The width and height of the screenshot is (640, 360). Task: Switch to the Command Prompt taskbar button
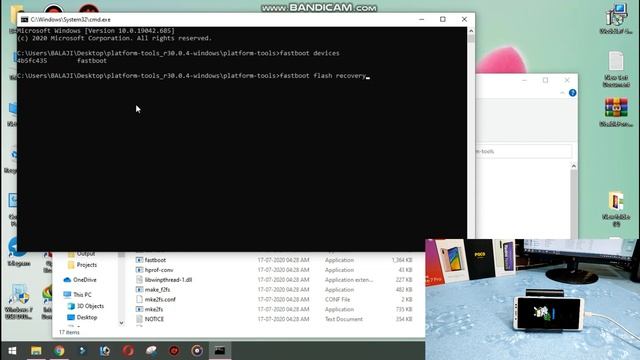220,351
